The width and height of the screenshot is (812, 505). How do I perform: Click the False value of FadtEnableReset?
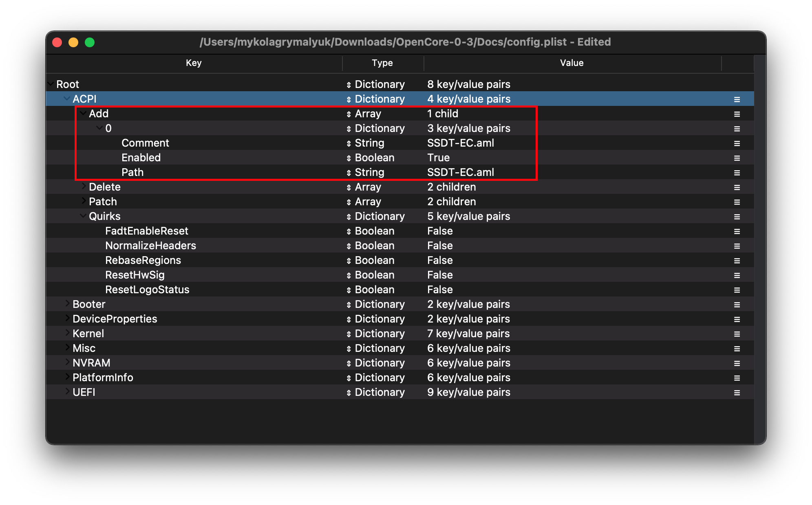440,231
